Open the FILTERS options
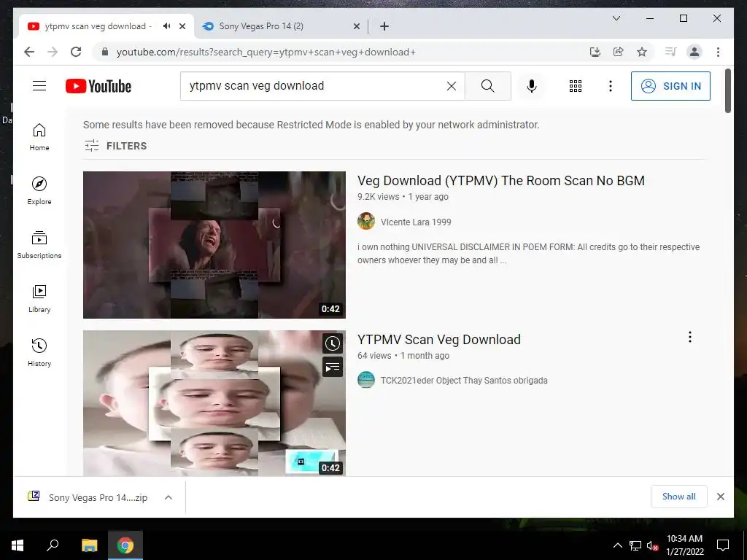Screen dimensions: 747x560 click(x=116, y=146)
